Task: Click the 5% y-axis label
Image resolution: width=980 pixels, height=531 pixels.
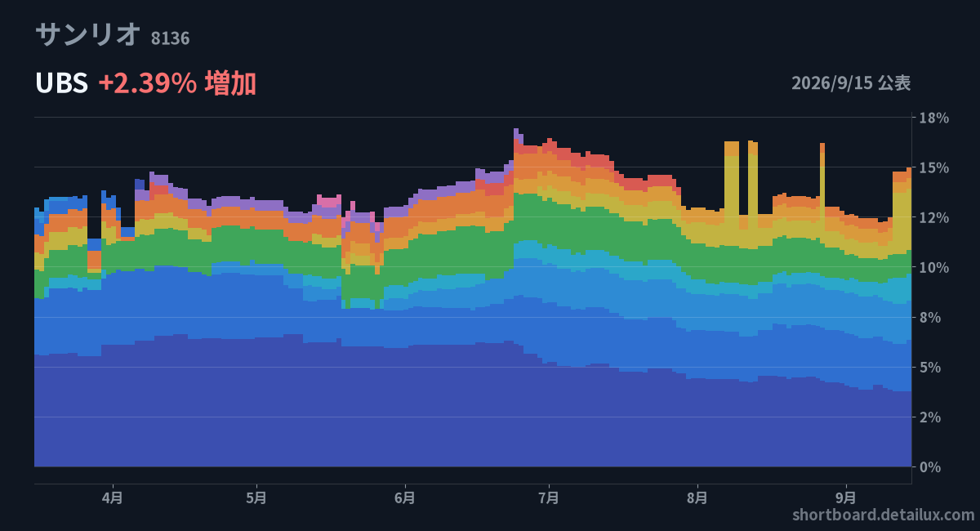Action: pos(929,367)
